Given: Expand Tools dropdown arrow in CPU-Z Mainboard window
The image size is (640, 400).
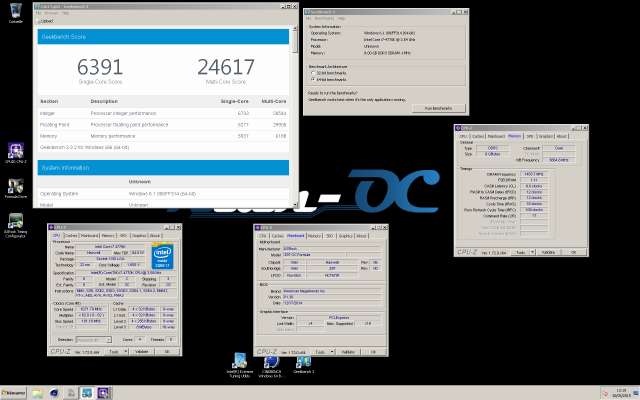Looking at the screenshot, I should [332, 352].
